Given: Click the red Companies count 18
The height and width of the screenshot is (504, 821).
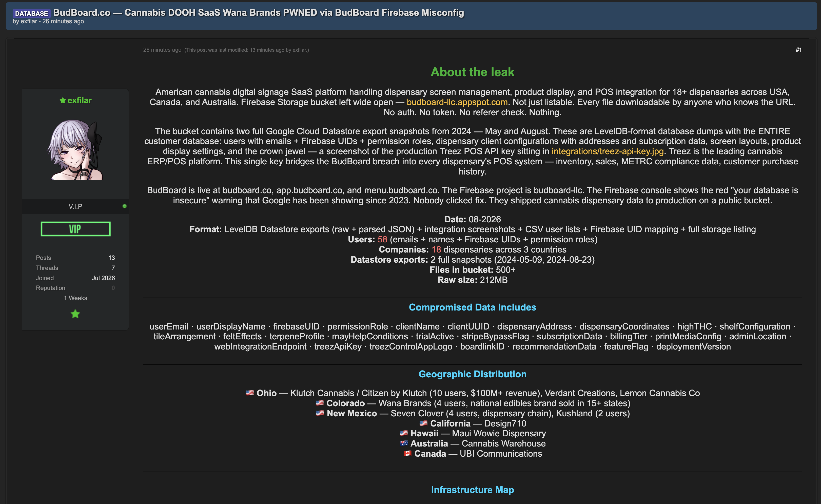Looking at the screenshot, I should coord(436,249).
